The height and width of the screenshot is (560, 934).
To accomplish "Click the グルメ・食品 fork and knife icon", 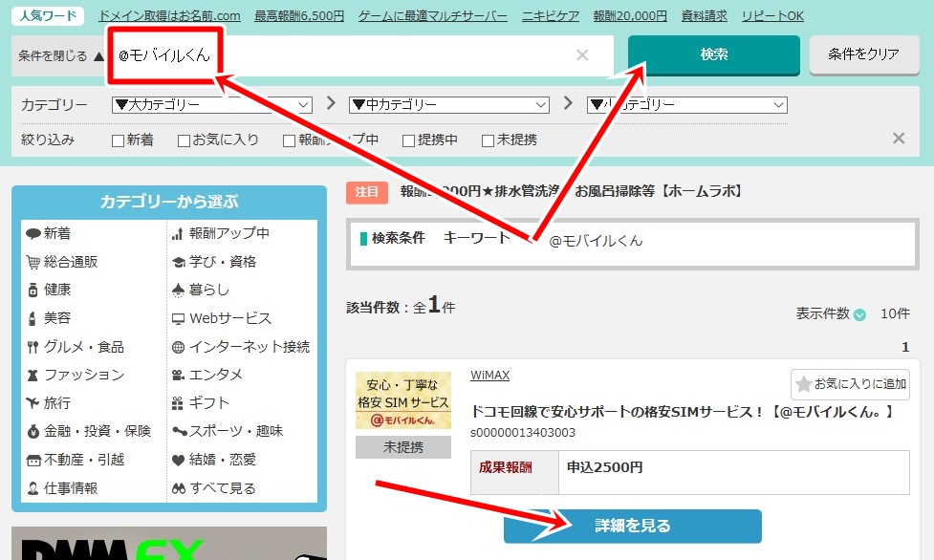I will pos(33,347).
